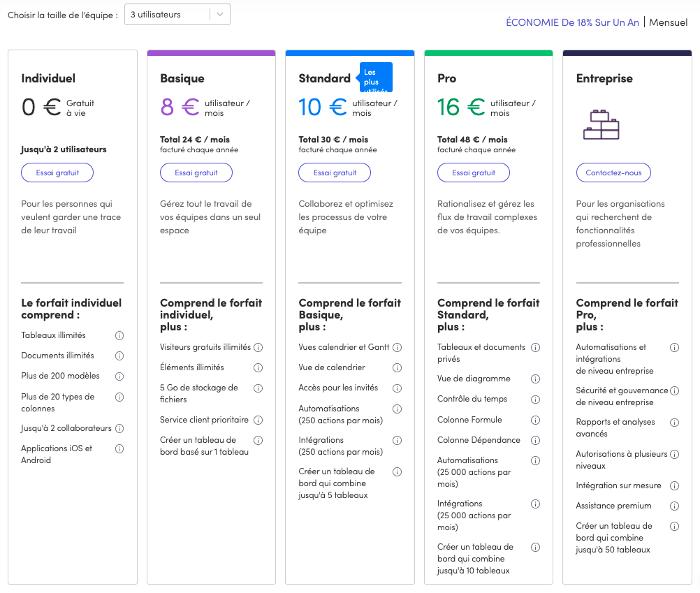The image size is (700, 593).
Task: Show info for Plus de 20 types de colonnes
Action: (119, 397)
